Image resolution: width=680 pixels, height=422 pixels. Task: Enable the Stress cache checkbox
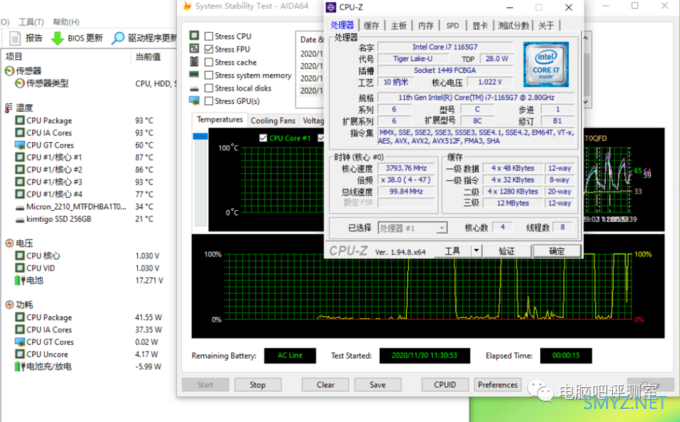click(x=209, y=62)
